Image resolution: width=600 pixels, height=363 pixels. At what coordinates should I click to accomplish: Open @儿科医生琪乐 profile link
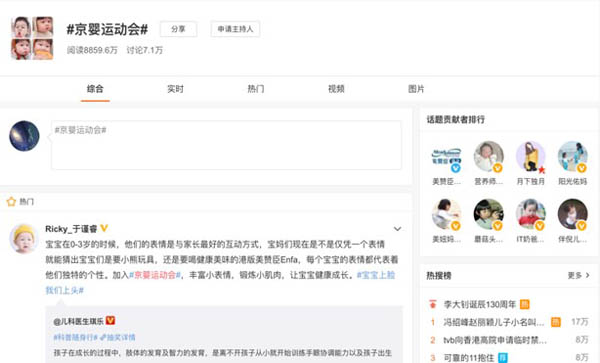78,321
